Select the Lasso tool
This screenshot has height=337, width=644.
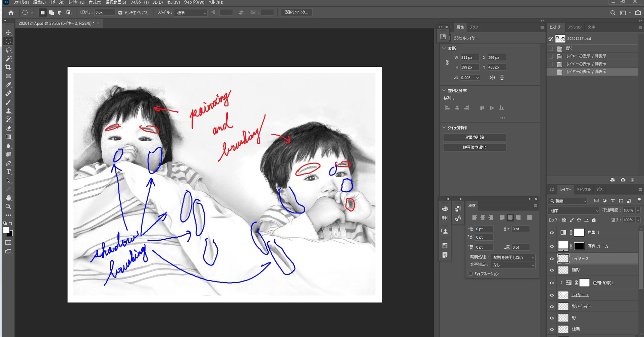pos(8,50)
